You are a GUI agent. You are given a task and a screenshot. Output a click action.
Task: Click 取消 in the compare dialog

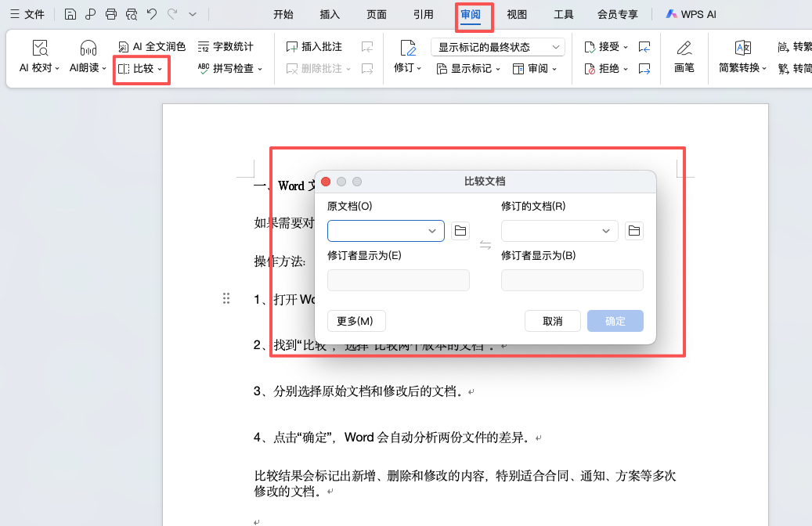[x=553, y=321]
